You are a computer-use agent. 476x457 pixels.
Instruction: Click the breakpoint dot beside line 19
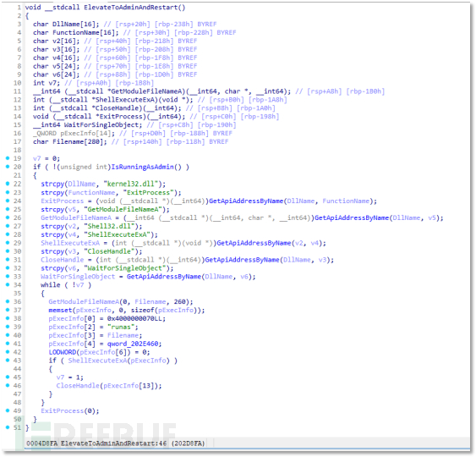tap(8, 158)
